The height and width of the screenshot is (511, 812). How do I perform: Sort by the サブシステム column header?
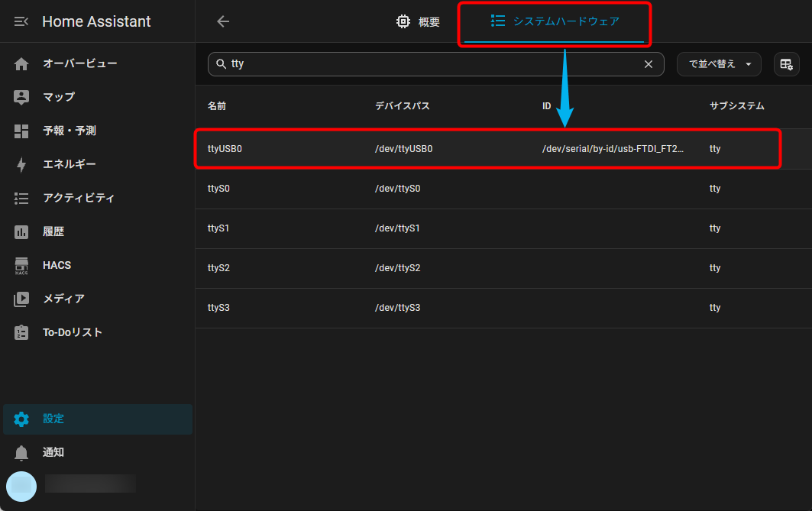(736, 106)
